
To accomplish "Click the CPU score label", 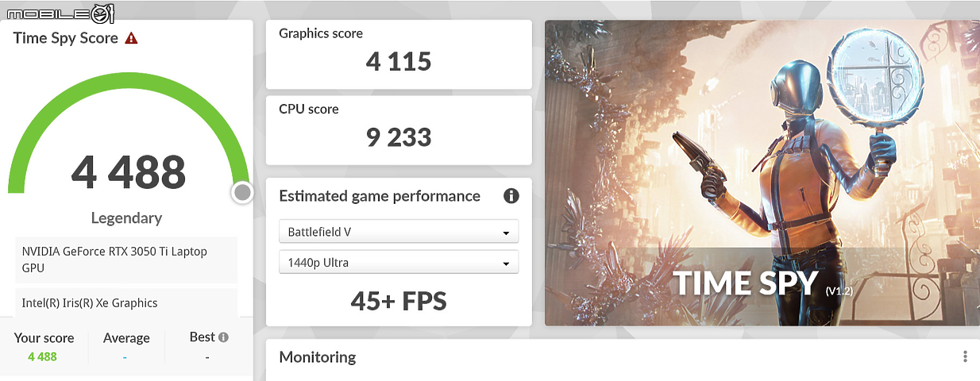I will 309,109.
